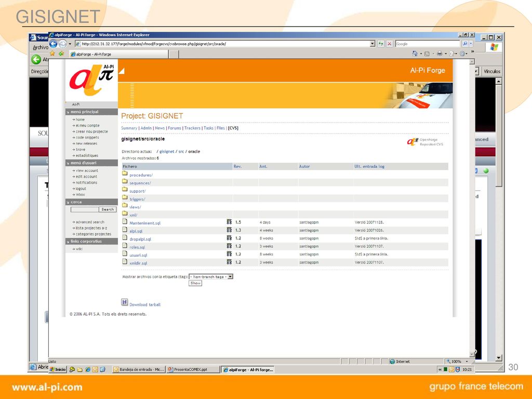Click revision graph icon for xmldir.sql

229,262
